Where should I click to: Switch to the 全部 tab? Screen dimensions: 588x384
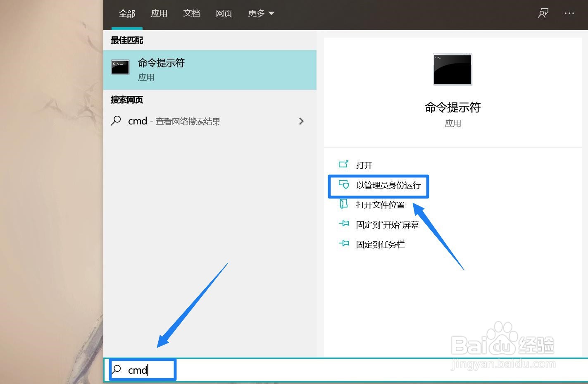tap(127, 14)
